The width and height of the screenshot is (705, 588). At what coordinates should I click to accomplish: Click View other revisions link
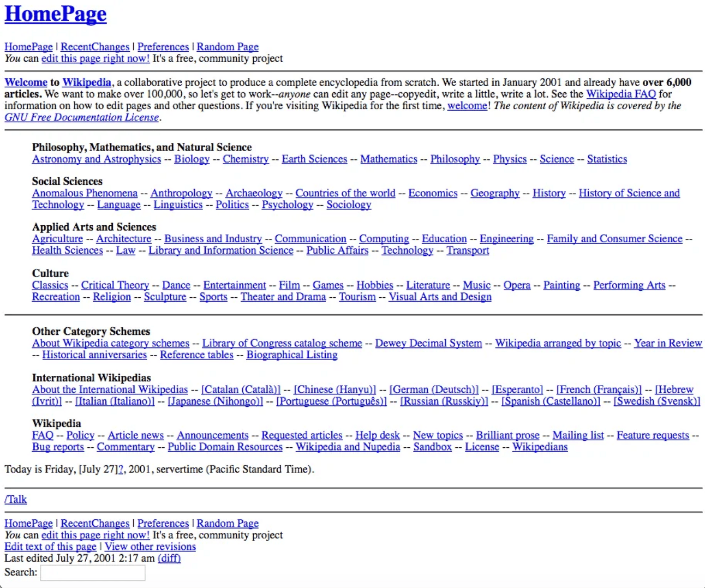[x=150, y=547]
